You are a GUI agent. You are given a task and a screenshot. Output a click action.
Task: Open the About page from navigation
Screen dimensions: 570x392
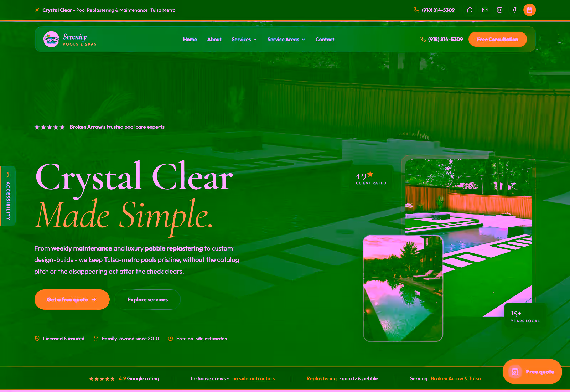pos(214,39)
